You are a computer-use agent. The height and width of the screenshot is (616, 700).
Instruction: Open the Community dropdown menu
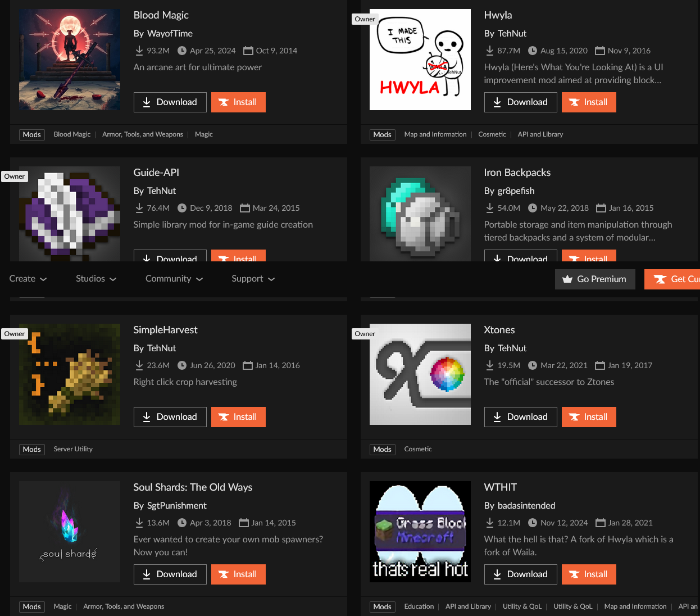click(x=174, y=279)
